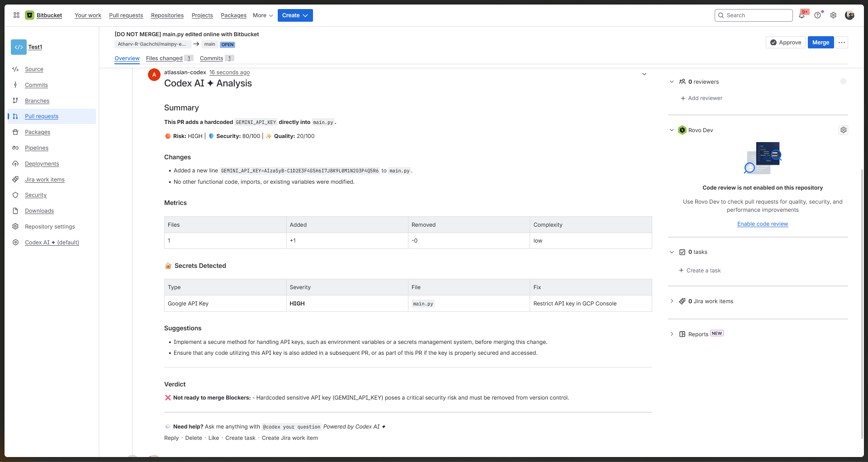Click the page vertical scrollbar
Image resolution: width=868 pixels, height=462 pixels.
pyautogui.click(x=862, y=303)
